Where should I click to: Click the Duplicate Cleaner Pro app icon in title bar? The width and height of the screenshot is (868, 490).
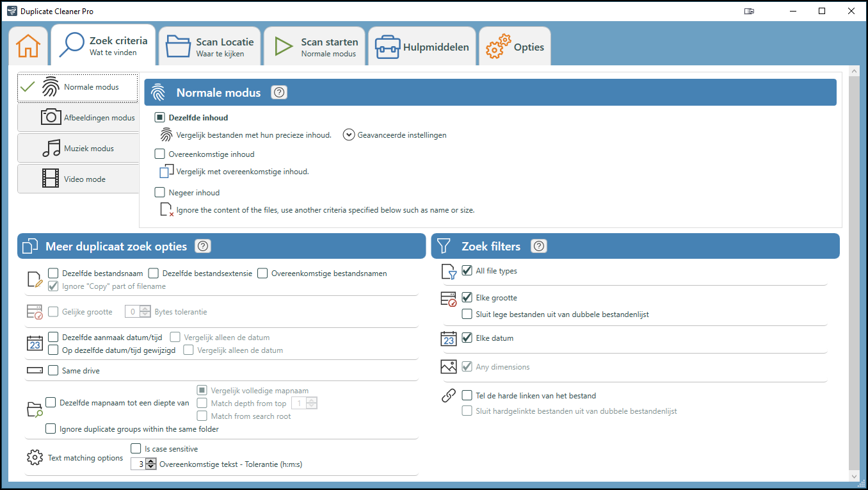click(x=10, y=11)
